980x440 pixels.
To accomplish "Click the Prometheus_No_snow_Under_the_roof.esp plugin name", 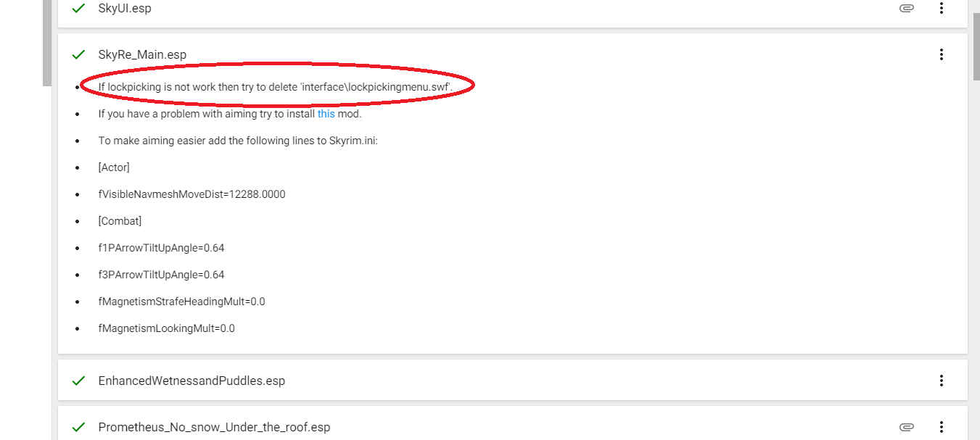I will click(214, 427).
